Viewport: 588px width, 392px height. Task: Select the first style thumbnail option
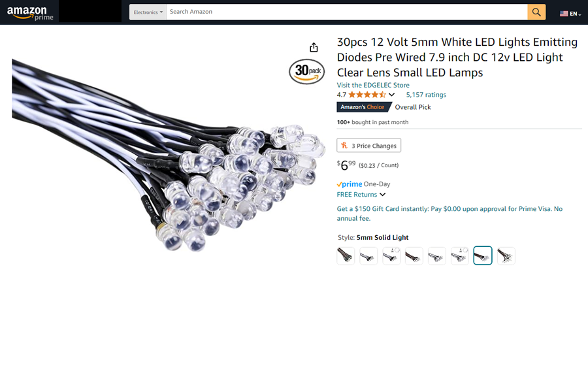pyautogui.click(x=346, y=256)
